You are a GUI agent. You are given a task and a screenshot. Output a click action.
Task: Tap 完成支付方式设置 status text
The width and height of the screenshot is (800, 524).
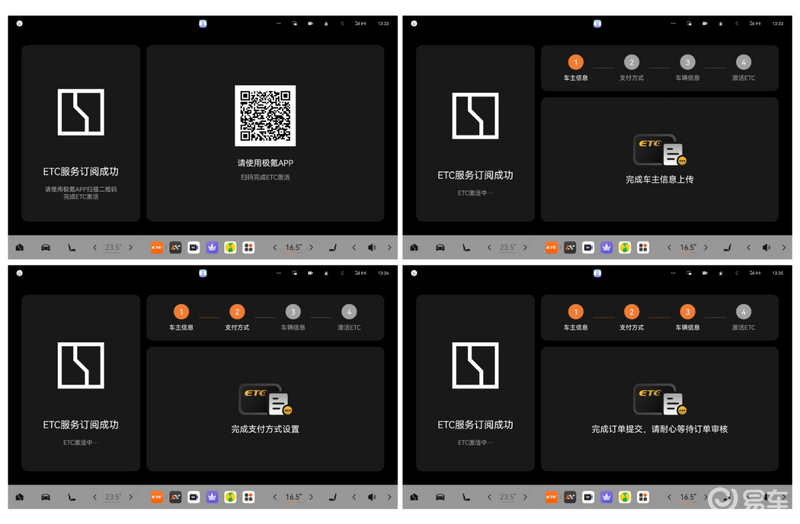[x=265, y=429]
